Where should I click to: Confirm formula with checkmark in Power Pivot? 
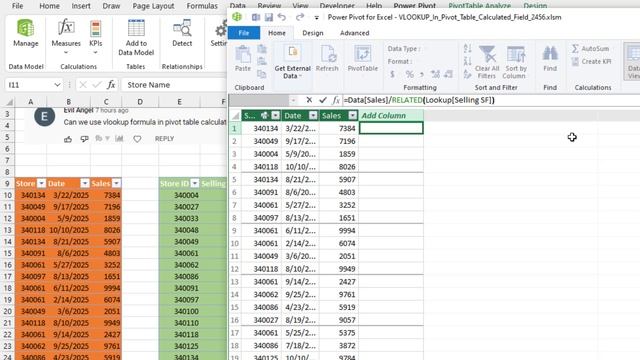tap(323, 100)
